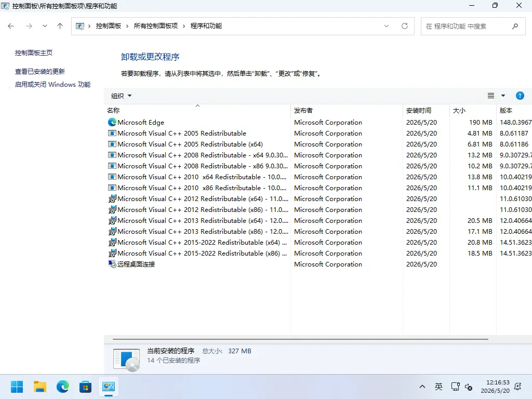Select Visual C++ 2012 Redistributable (x86) row
Viewport: 532px width, 399px height.
[x=318, y=210]
